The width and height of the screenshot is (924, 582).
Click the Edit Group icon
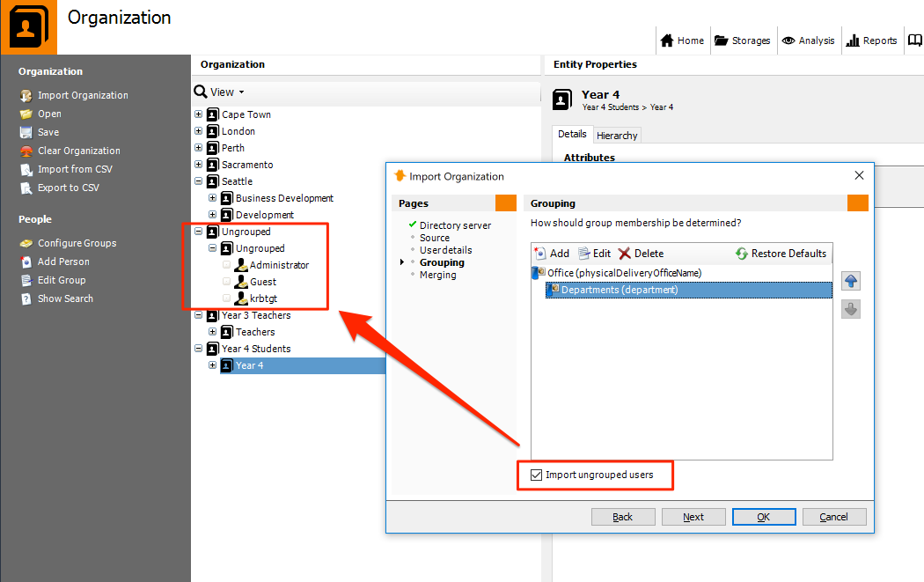click(x=26, y=280)
